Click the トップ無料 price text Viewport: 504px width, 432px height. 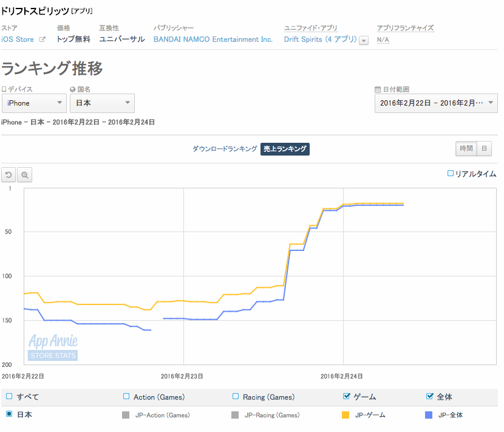[73, 39]
